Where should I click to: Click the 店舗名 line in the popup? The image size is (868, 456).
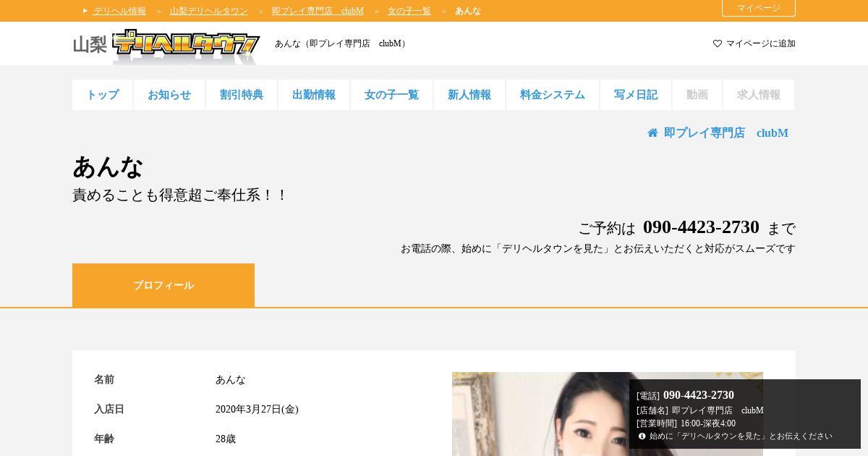700,410
